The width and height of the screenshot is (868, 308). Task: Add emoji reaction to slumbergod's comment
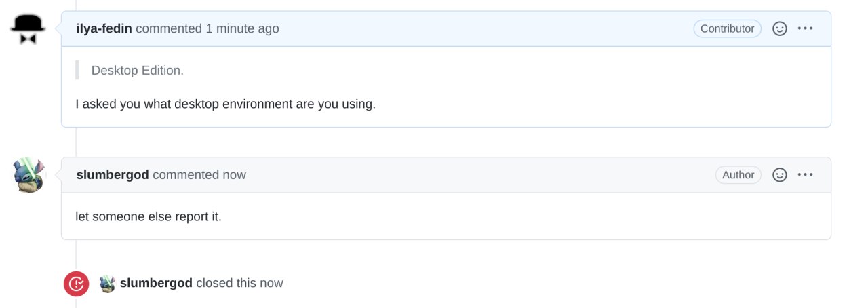point(780,175)
